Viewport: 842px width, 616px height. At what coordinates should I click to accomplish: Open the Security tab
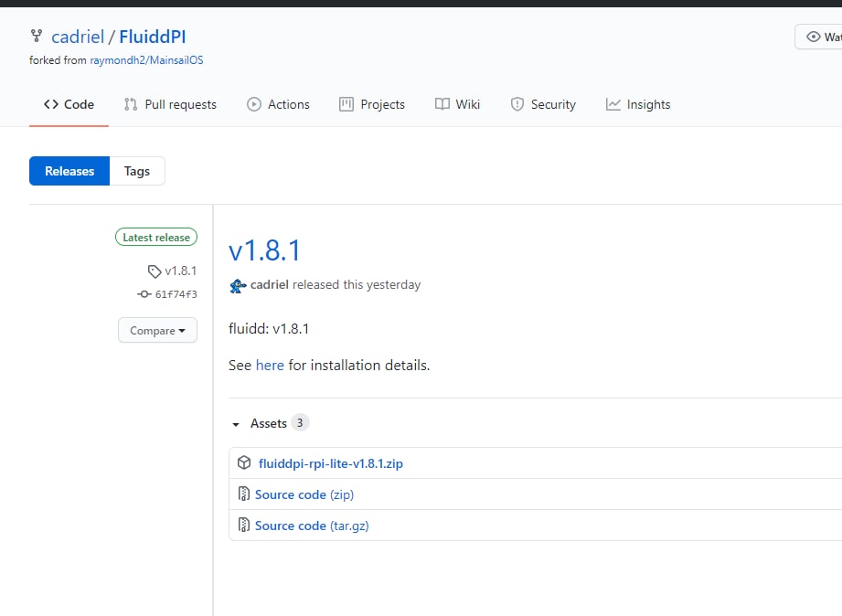point(543,104)
